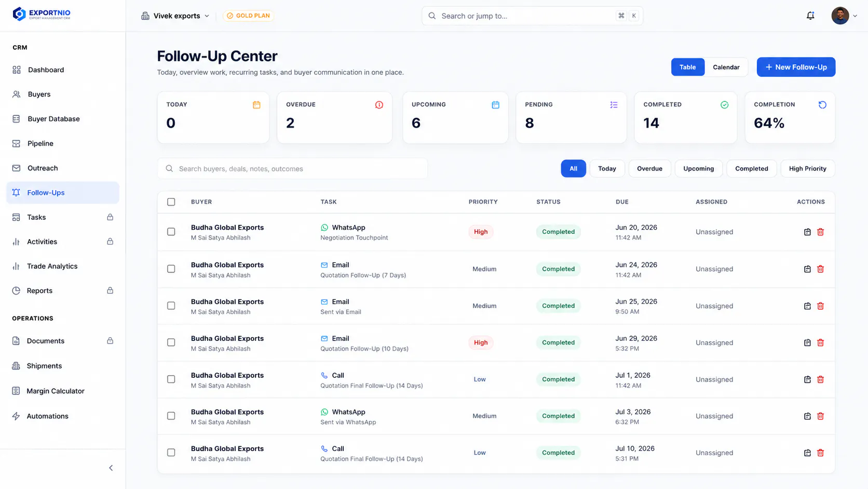The height and width of the screenshot is (489, 868).
Task: Open Trade Analytics in the sidebar
Action: (62, 266)
